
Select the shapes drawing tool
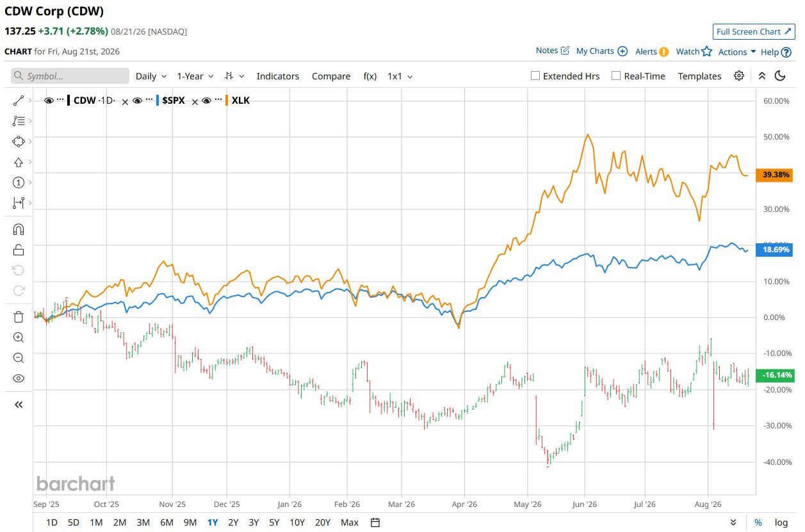pyautogui.click(x=18, y=141)
